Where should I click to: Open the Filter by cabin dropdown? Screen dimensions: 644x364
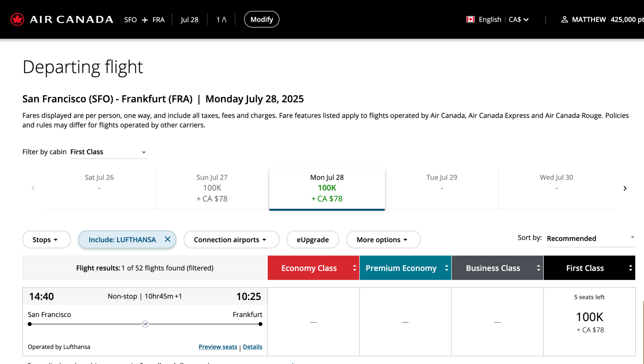point(109,152)
